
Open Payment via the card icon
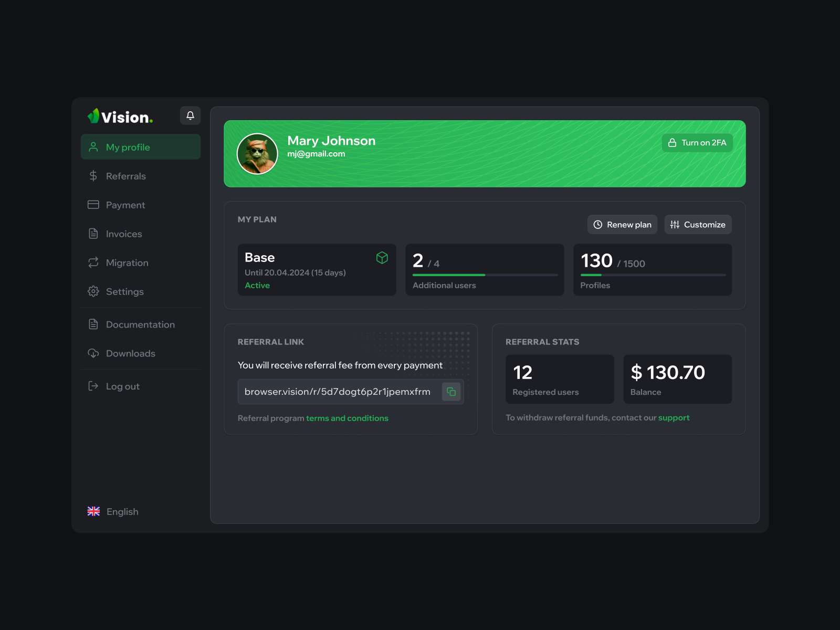pyautogui.click(x=93, y=205)
